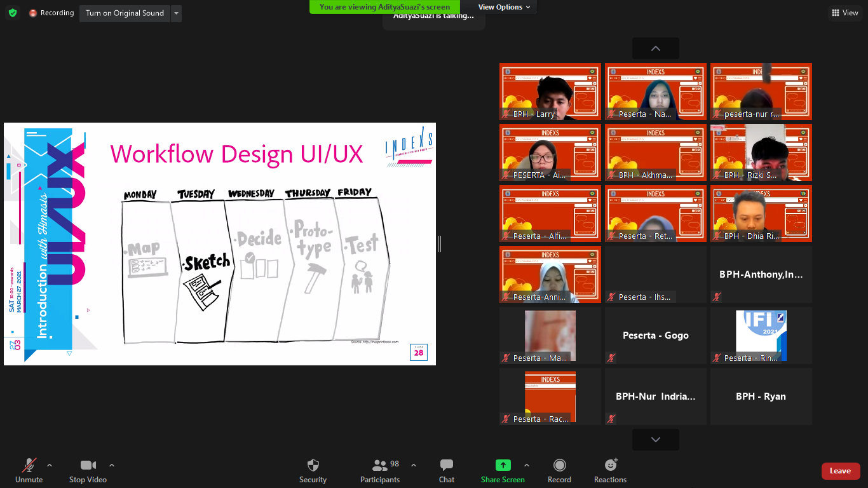This screenshot has height=488, width=868.
Task: Click the BPH - Akhma video tile
Action: pos(656,152)
